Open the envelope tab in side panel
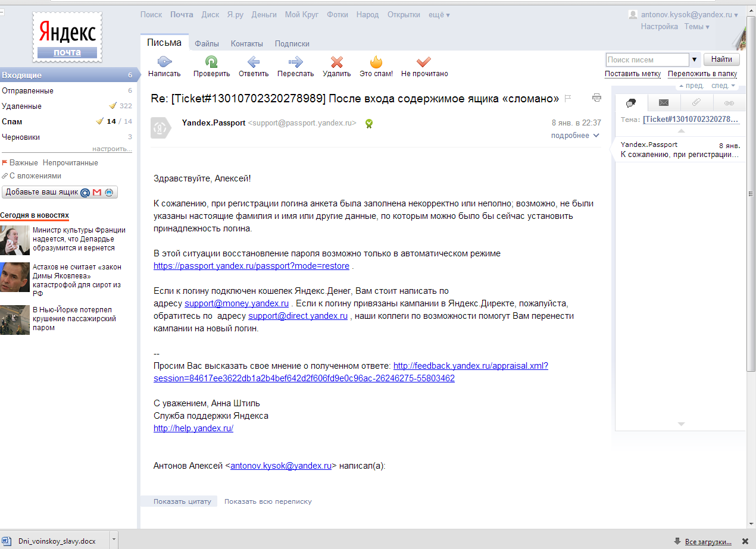 coord(664,102)
